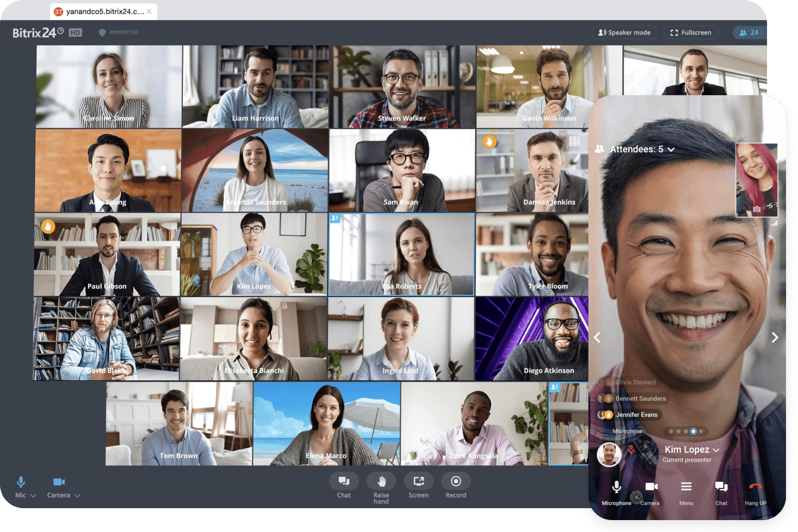
Task: Enter Fullscreen view
Action: [x=691, y=33]
